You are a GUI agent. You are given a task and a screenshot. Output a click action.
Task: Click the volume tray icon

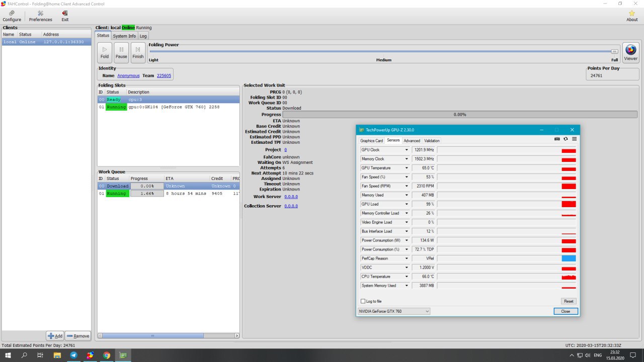click(x=587, y=355)
